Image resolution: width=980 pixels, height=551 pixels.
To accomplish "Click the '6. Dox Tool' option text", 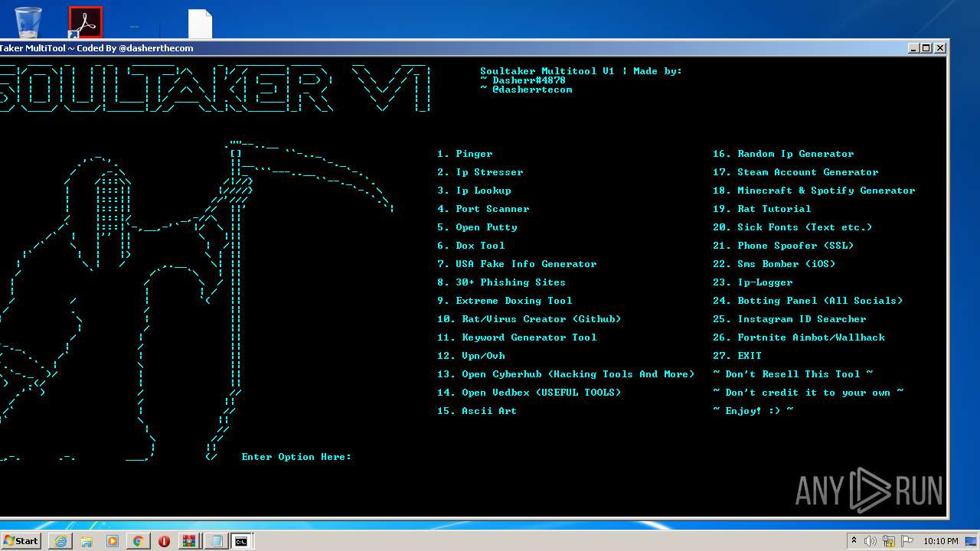I will pyautogui.click(x=471, y=246).
